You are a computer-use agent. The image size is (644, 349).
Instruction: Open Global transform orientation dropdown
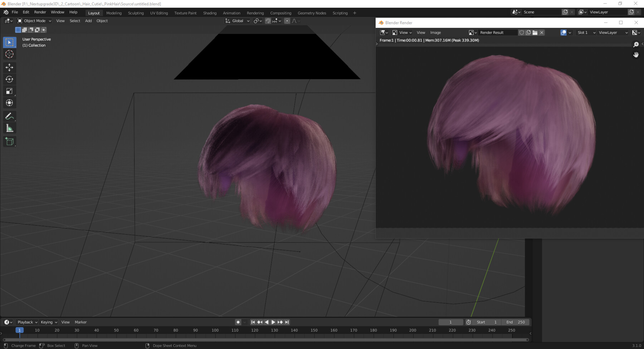(x=237, y=21)
